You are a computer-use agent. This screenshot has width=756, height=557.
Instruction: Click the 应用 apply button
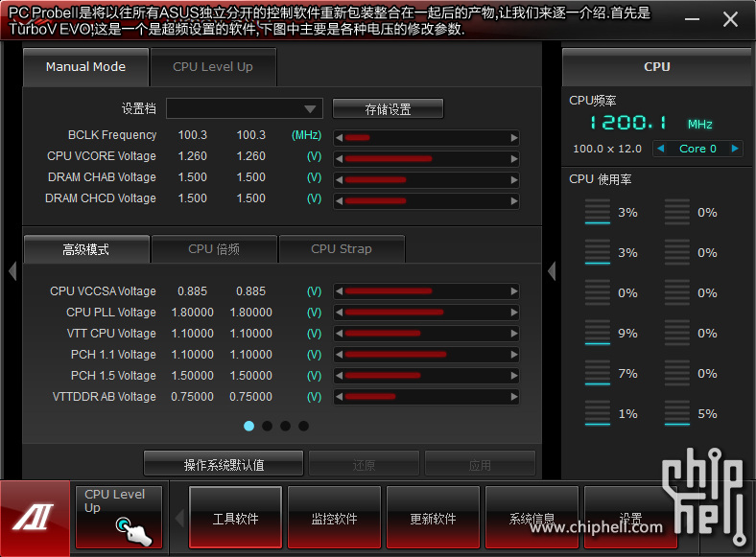point(480,465)
